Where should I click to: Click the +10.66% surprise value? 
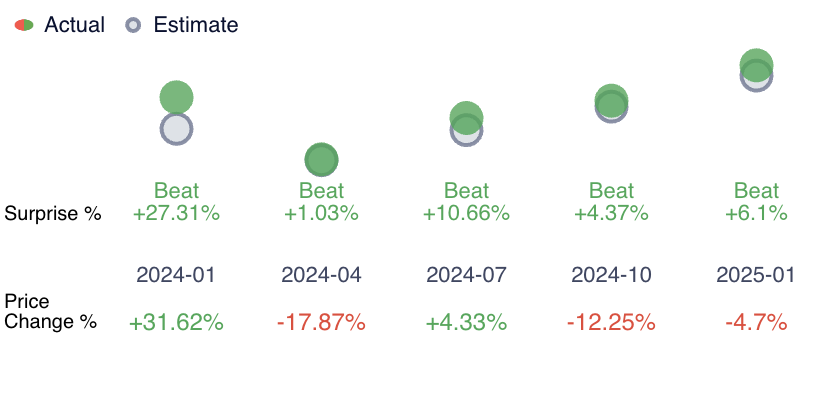click(466, 213)
